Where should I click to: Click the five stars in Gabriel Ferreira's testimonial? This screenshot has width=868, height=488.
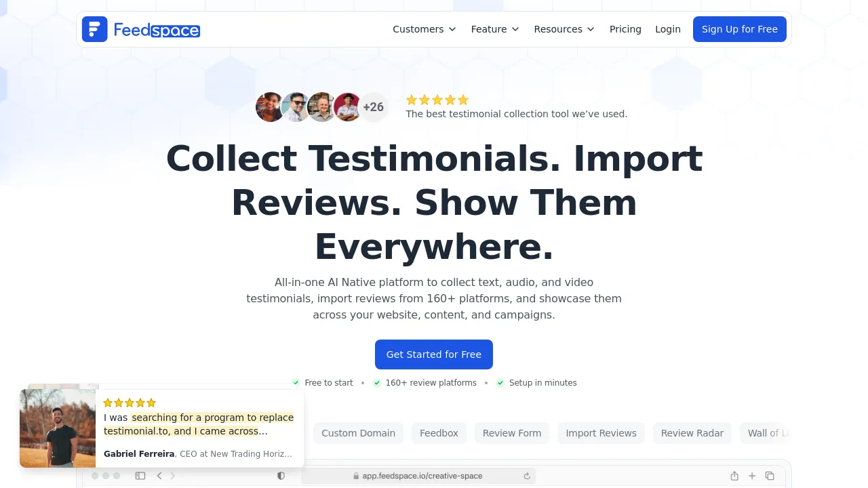coord(130,403)
